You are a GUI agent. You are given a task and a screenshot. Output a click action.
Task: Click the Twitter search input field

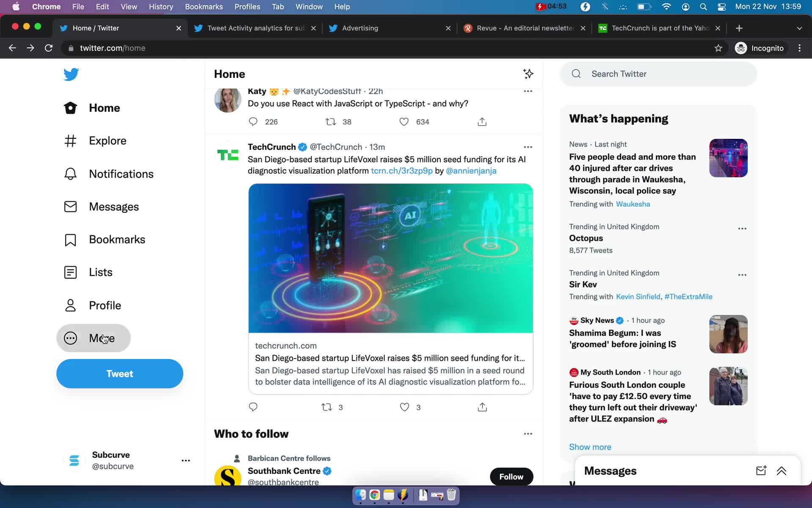pos(659,74)
